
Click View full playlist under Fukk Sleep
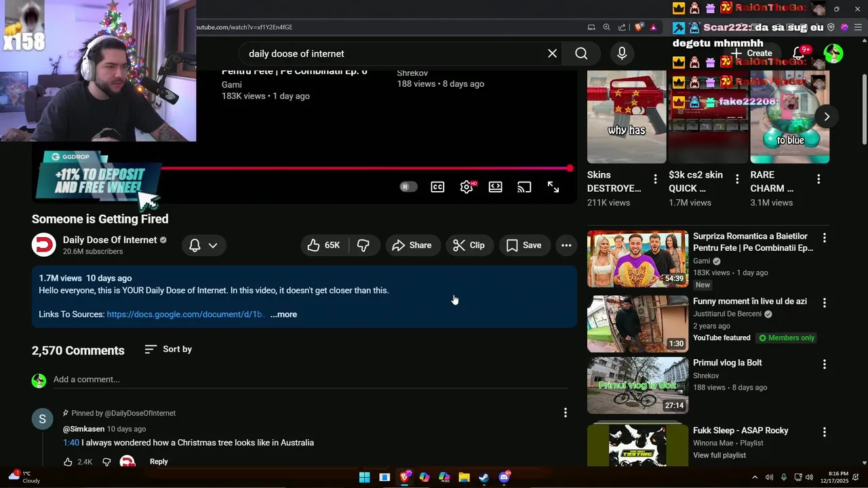pyautogui.click(x=719, y=455)
